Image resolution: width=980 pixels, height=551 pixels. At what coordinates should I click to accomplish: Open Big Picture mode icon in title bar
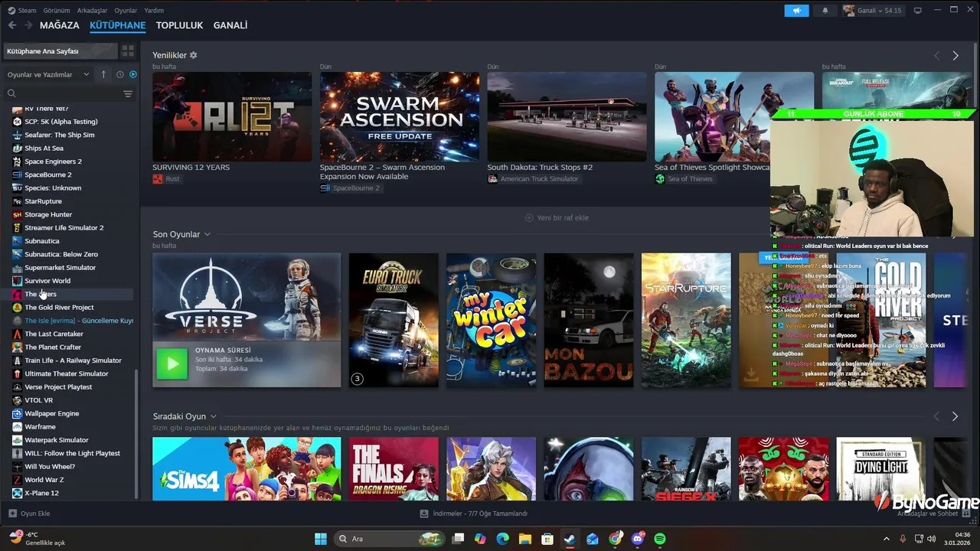coord(917,11)
